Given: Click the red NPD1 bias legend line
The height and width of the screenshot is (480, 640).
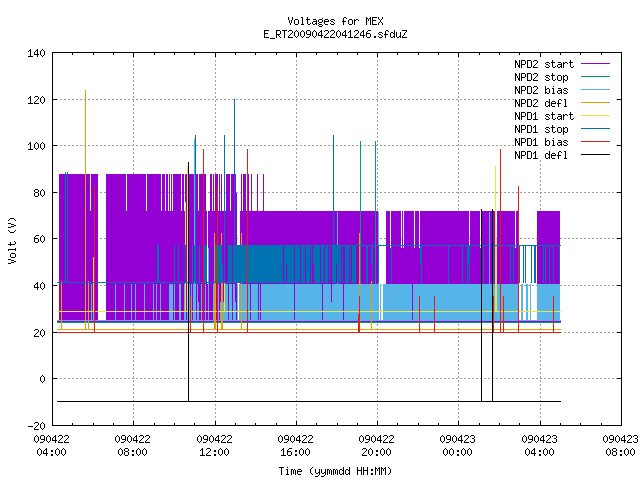Looking at the screenshot, I should [x=596, y=142].
